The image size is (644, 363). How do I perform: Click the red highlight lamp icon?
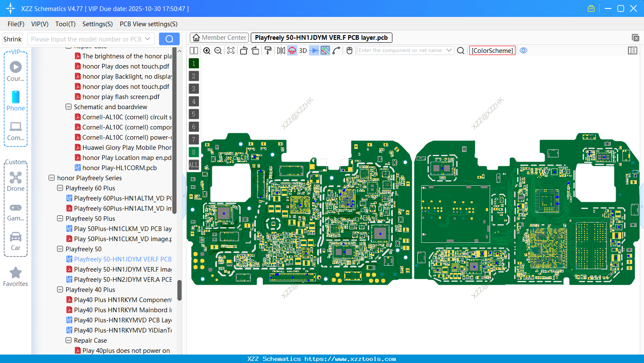point(292,50)
